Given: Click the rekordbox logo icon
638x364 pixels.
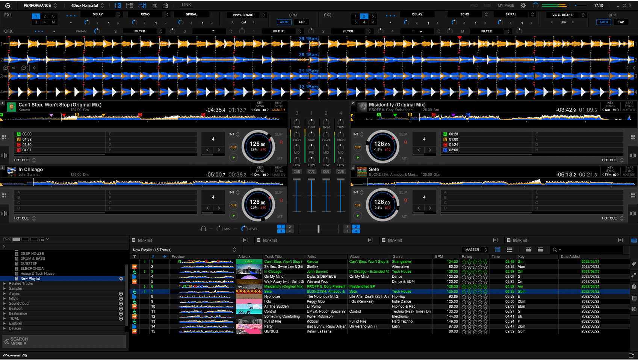Looking at the screenshot, I should pos(8,5).
